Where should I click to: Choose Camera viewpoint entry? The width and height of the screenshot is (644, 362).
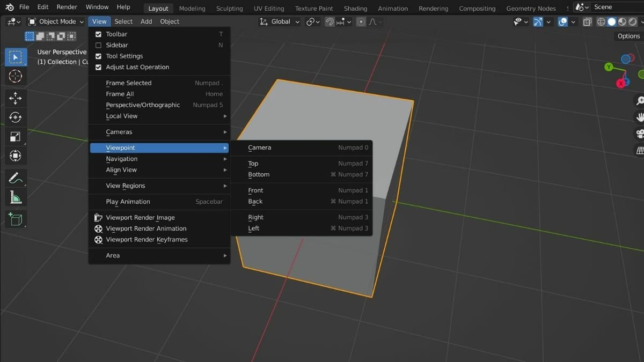pyautogui.click(x=302, y=147)
